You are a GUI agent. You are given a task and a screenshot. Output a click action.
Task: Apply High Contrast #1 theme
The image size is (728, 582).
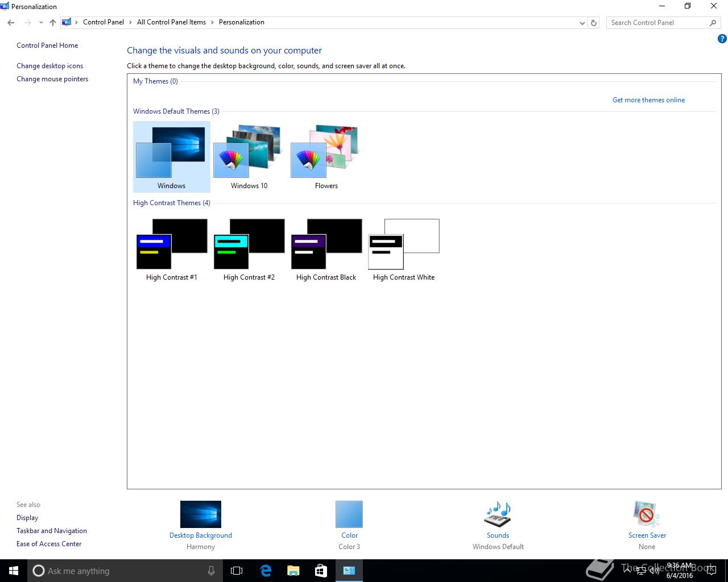171,250
